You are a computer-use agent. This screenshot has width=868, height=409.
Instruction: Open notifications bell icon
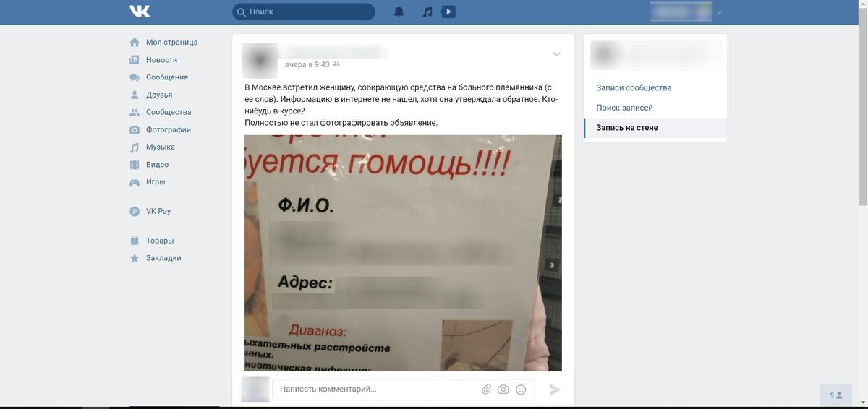pyautogui.click(x=399, y=12)
